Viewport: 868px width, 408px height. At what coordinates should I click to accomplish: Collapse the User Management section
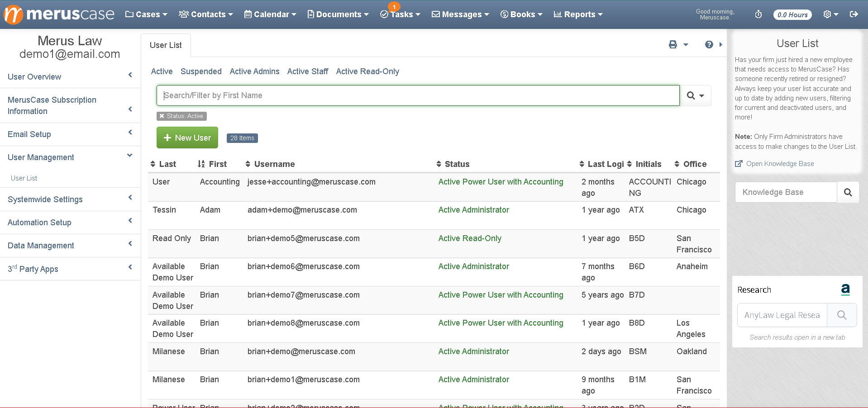(70, 157)
